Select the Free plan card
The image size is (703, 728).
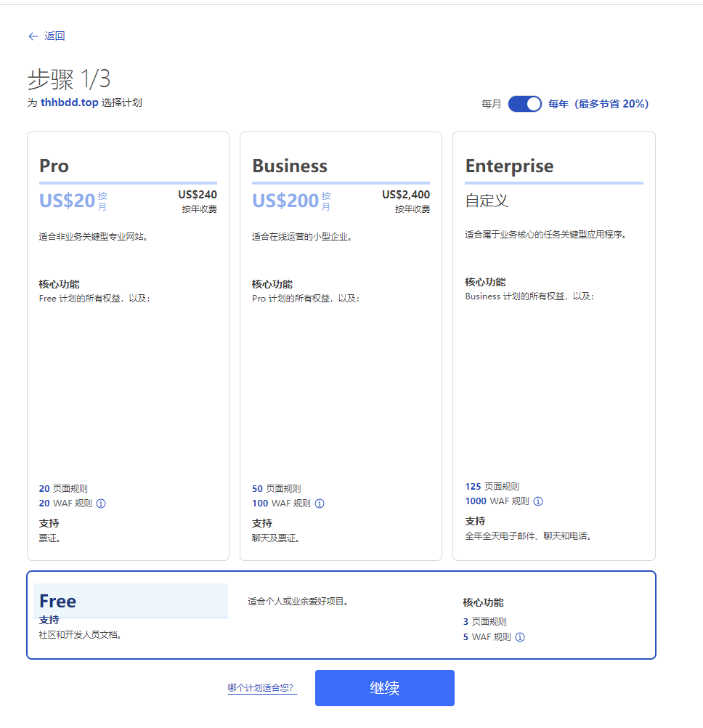[x=341, y=615]
